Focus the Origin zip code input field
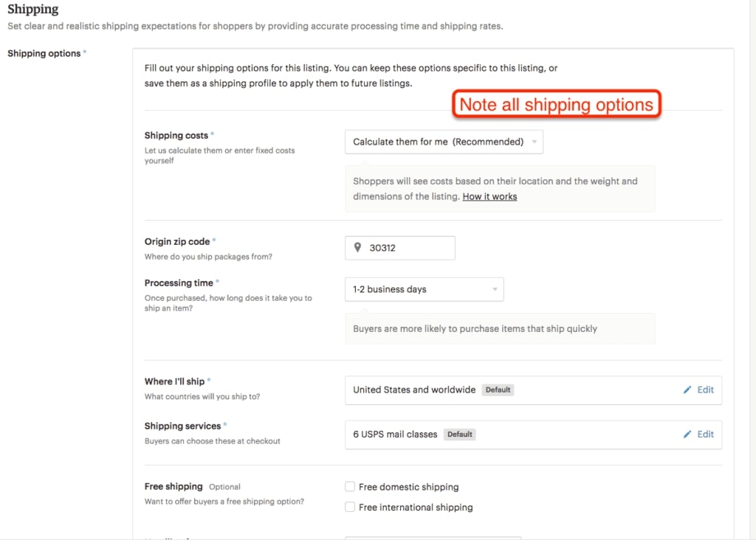Viewport: 756px width, 543px height. pyautogui.click(x=408, y=248)
